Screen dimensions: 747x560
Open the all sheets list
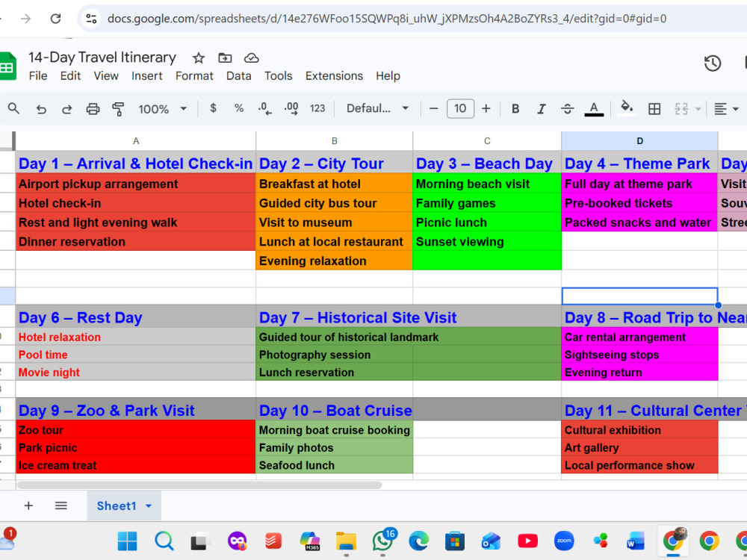61,505
